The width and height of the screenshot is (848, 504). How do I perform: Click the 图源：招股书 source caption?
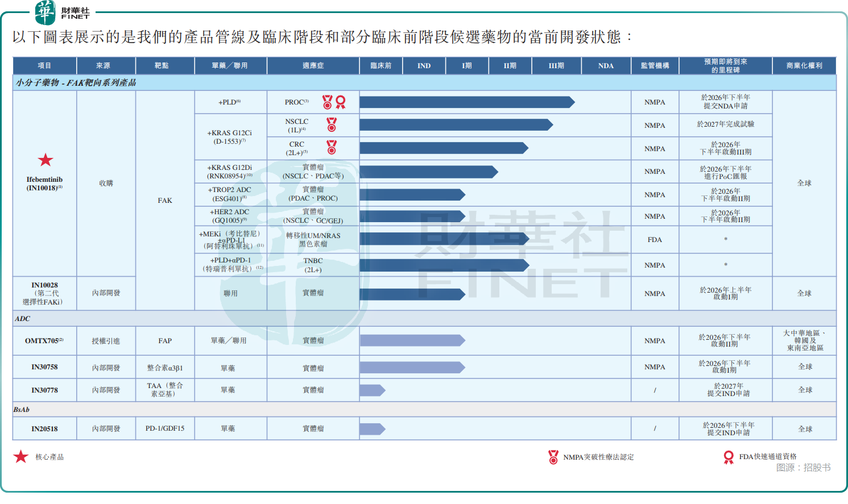pos(803,468)
